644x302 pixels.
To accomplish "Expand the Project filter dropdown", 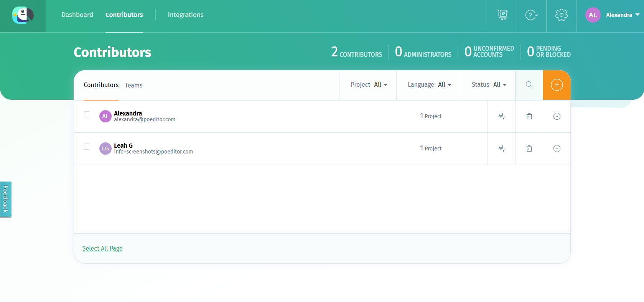I will click(369, 85).
